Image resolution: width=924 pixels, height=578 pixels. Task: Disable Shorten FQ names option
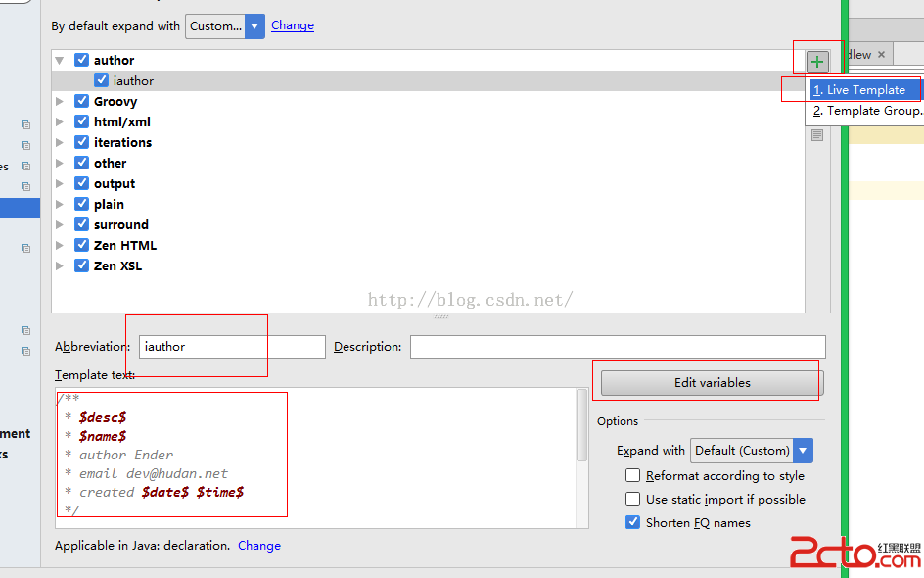click(x=633, y=522)
